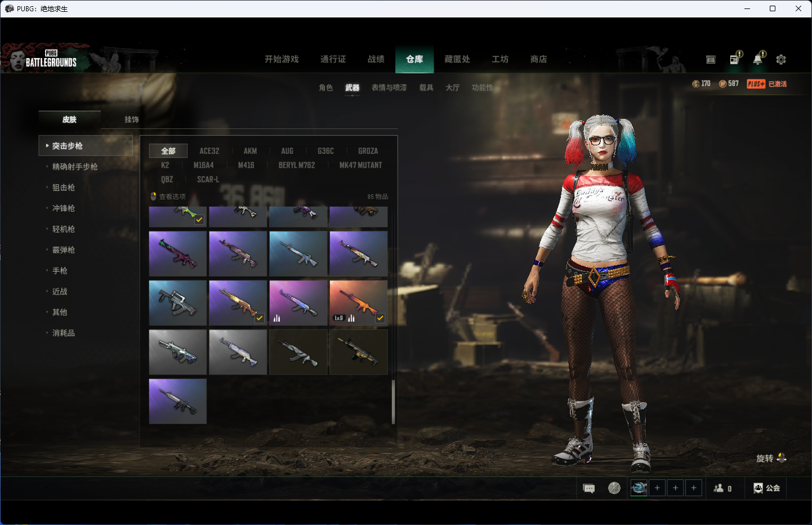Filter skins by 全部
Image resolution: width=812 pixels, height=525 pixels.
168,151
